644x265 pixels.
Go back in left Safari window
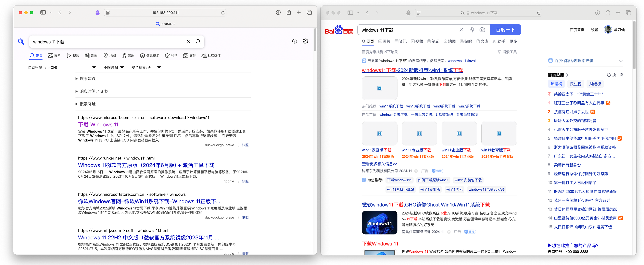pyautogui.click(x=60, y=12)
